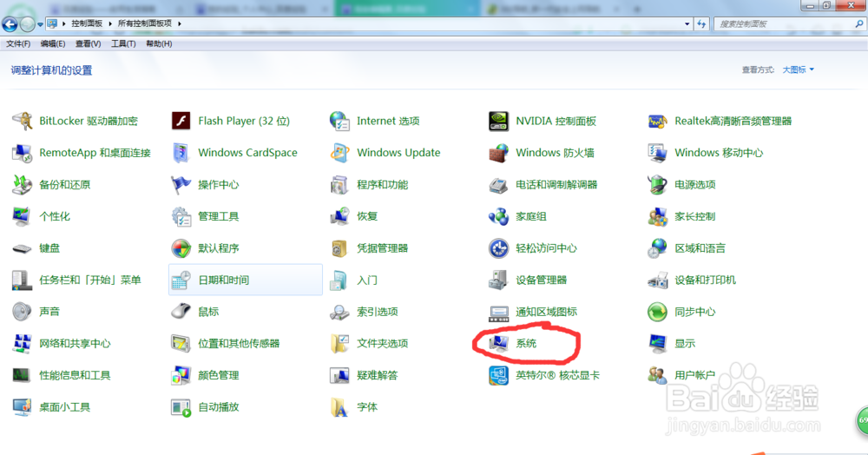This screenshot has height=455, width=868.
Task: Go back with the Back arrow button
Action: [x=10, y=24]
